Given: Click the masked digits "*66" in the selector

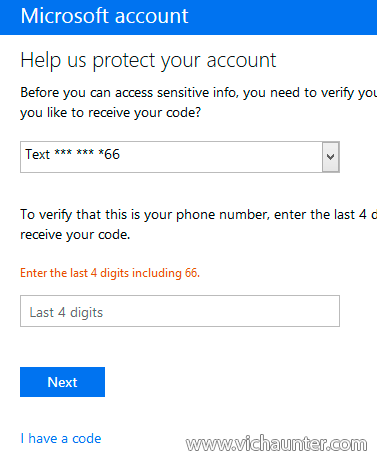Looking at the screenshot, I should tap(109, 154).
